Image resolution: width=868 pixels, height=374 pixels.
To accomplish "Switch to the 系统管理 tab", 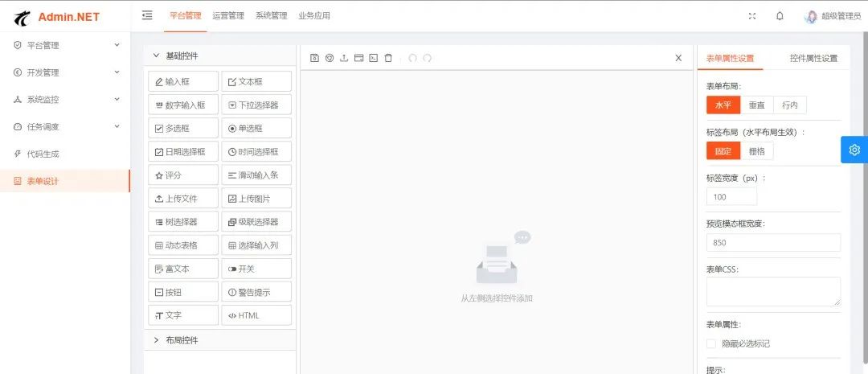I will pyautogui.click(x=272, y=16).
